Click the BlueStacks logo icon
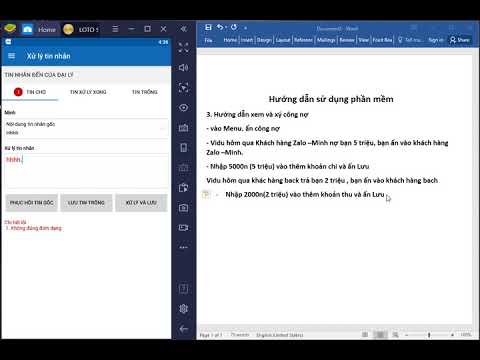This screenshot has height=360, width=480. tap(10, 29)
